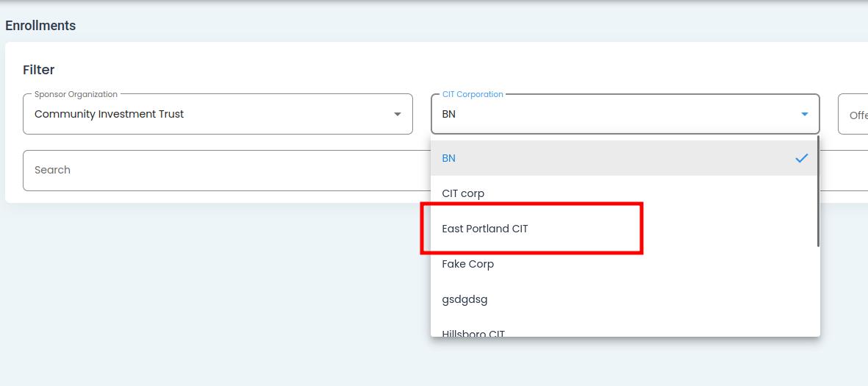Choose Hillsboro CIT at list bottom
This screenshot has width=868, height=386.
coord(473,333)
